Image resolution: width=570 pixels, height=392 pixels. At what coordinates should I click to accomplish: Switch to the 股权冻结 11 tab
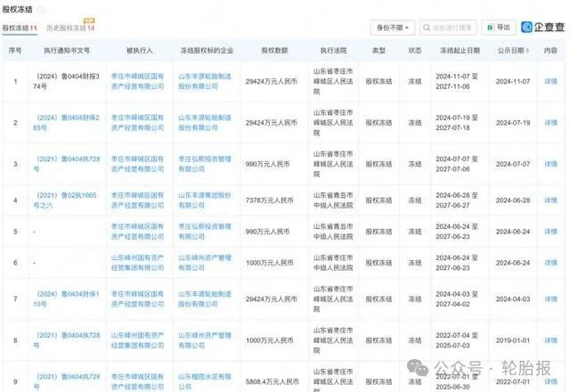(20, 28)
